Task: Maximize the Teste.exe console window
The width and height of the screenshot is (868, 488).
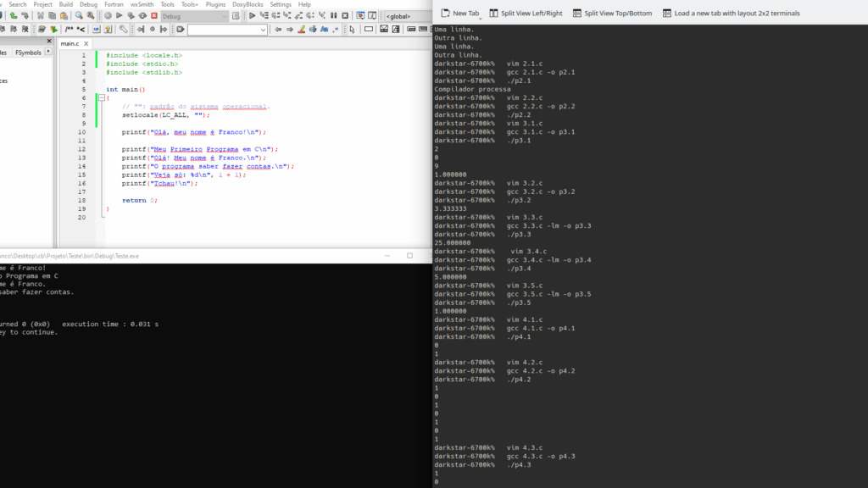Action: [409, 256]
